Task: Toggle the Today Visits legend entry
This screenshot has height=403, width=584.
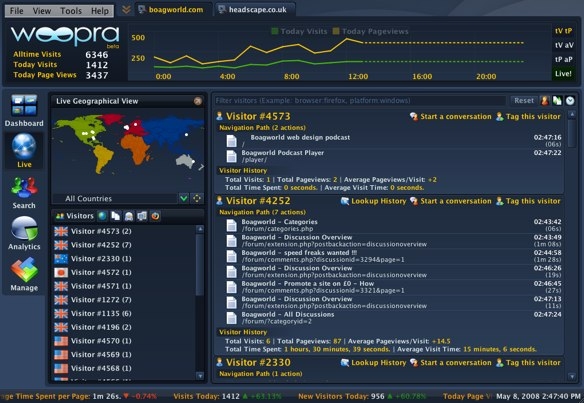Action: tap(299, 32)
